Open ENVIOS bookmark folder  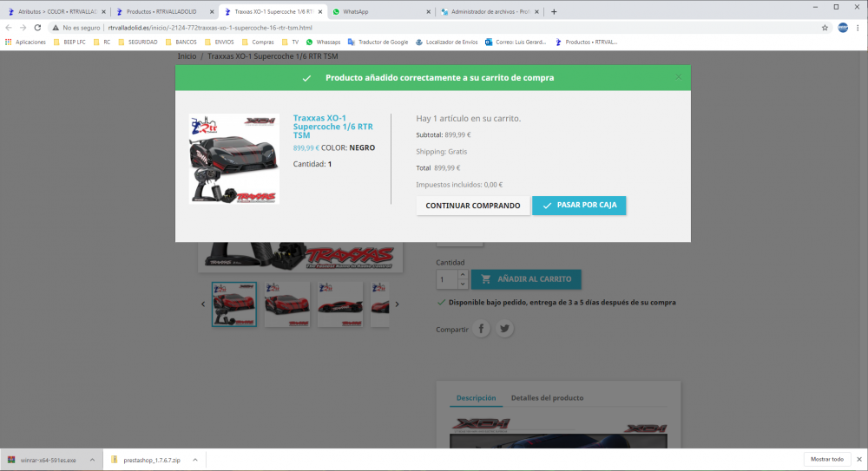pos(220,42)
